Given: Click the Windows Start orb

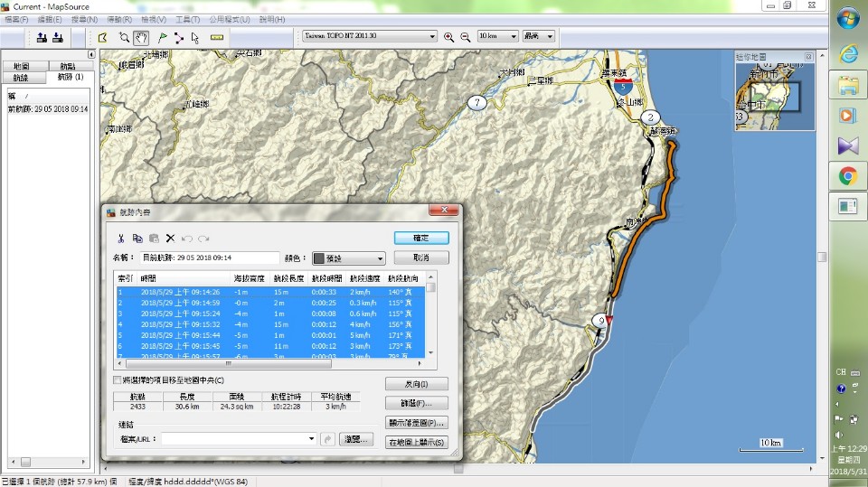Looking at the screenshot, I should (847, 18).
